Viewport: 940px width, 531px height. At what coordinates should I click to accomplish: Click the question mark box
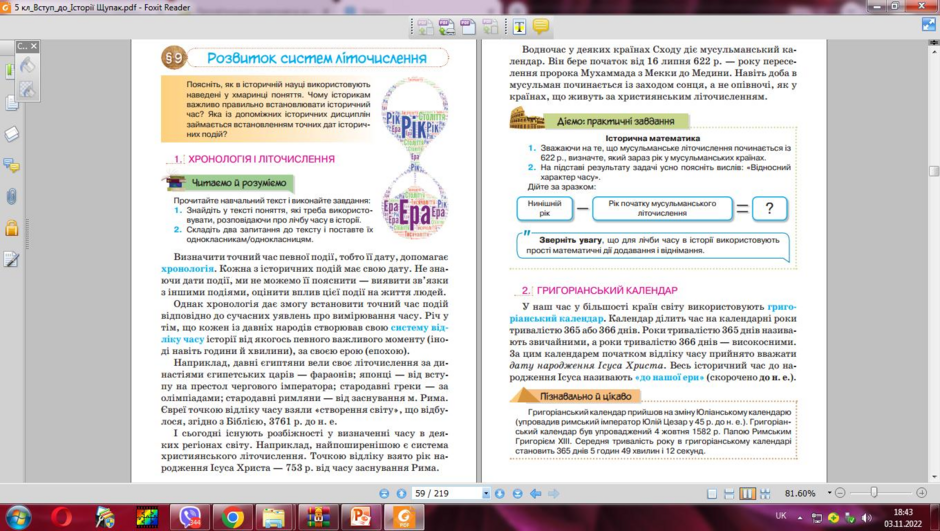(x=769, y=208)
